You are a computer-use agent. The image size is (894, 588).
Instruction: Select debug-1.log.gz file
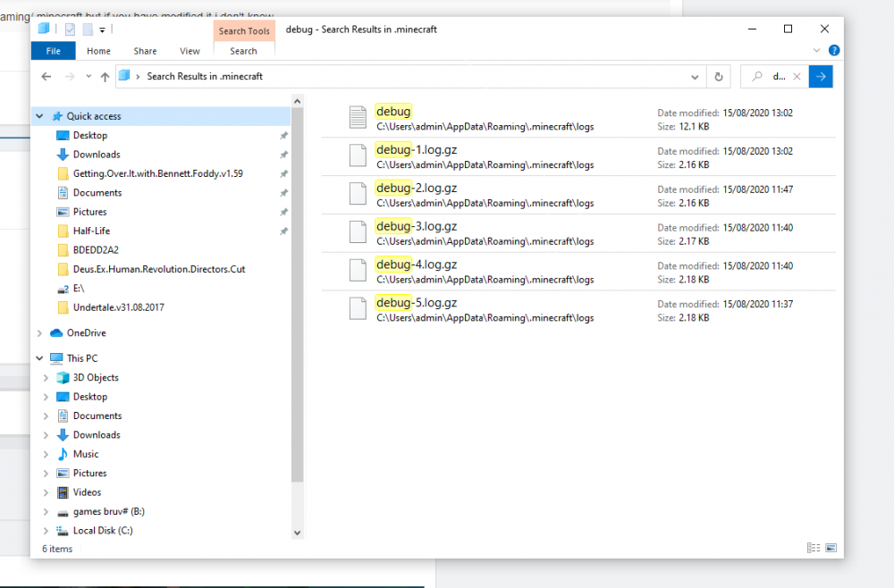point(578,156)
